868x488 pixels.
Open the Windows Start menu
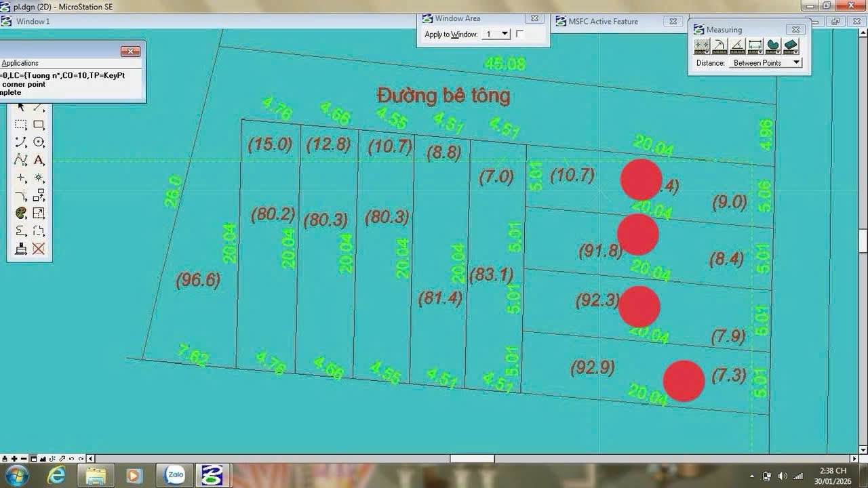tap(16, 475)
